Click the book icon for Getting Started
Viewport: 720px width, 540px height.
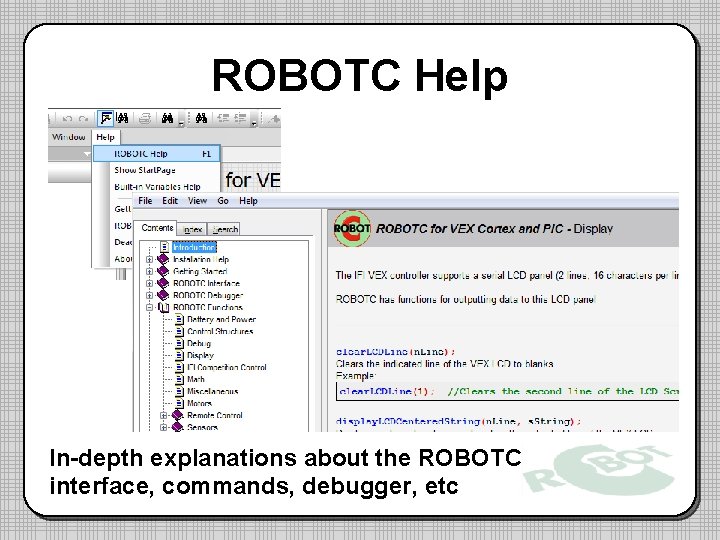(x=163, y=271)
